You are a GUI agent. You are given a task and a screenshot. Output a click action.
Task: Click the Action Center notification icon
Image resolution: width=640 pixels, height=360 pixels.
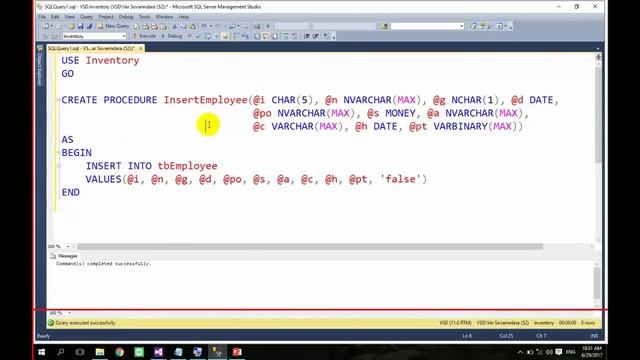tap(559, 352)
